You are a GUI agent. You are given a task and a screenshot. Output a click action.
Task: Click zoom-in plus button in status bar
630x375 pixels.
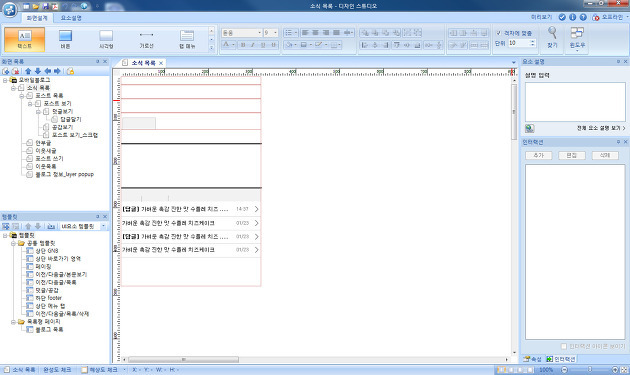click(615, 370)
